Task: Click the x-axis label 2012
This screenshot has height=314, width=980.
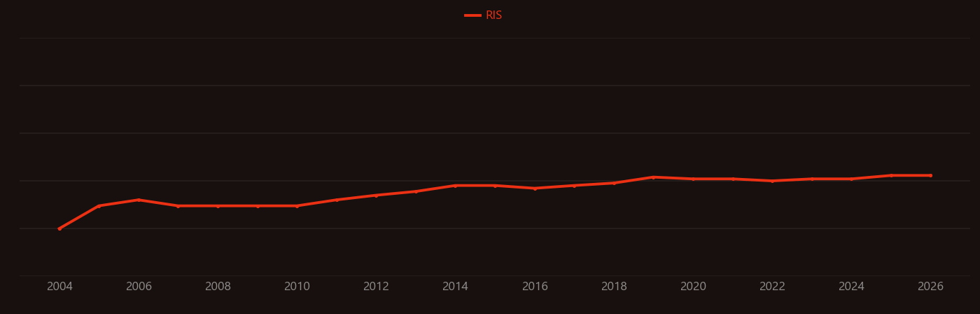Action: (376, 287)
